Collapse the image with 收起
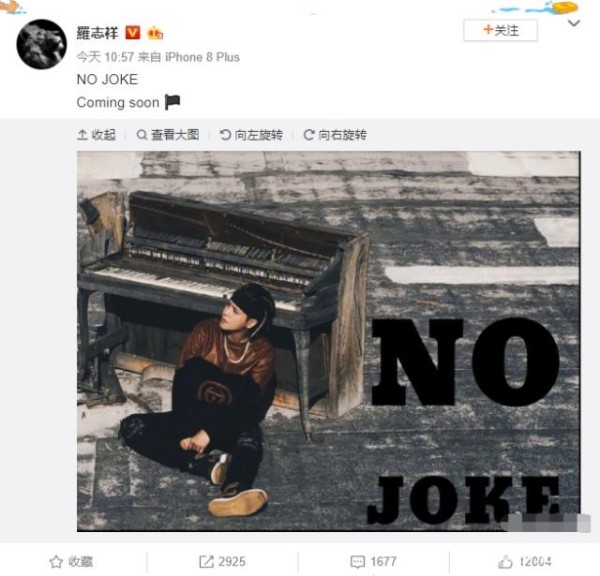Viewport: 600px width, 576px height. pos(96,135)
